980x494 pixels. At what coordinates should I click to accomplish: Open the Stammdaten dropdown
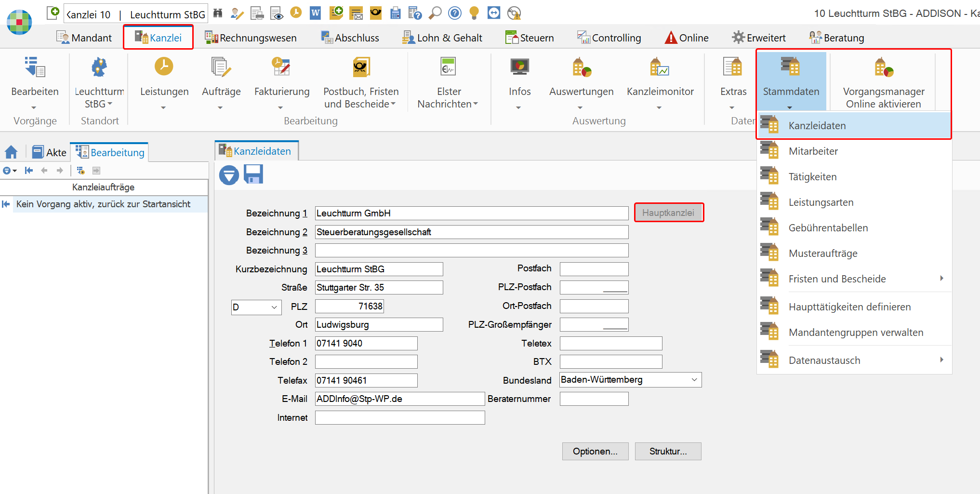point(791,82)
